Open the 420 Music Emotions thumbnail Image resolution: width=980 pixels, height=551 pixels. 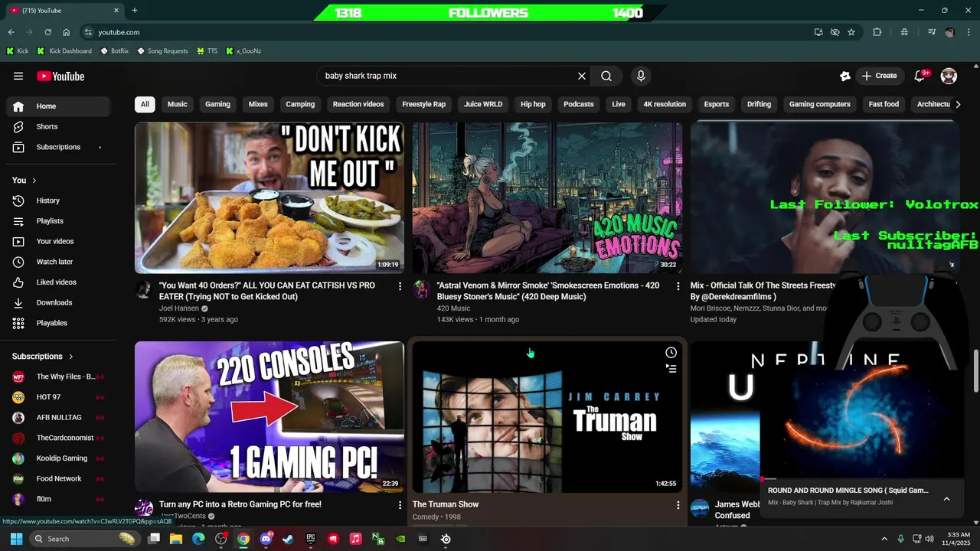pyautogui.click(x=547, y=197)
